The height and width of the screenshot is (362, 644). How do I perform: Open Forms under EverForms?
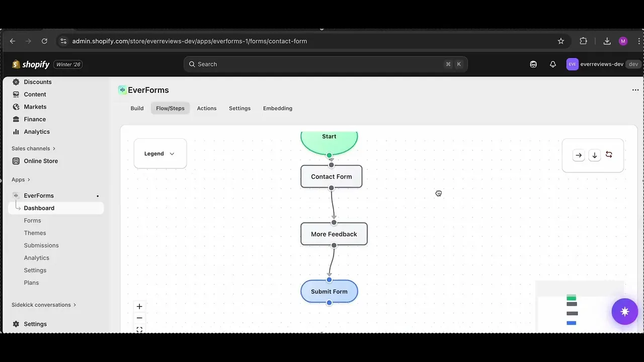[x=33, y=221]
